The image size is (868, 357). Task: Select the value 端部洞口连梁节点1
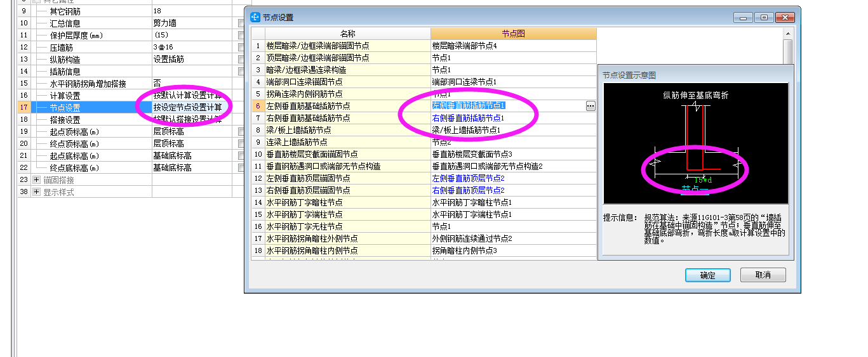click(x=464, y=82)
